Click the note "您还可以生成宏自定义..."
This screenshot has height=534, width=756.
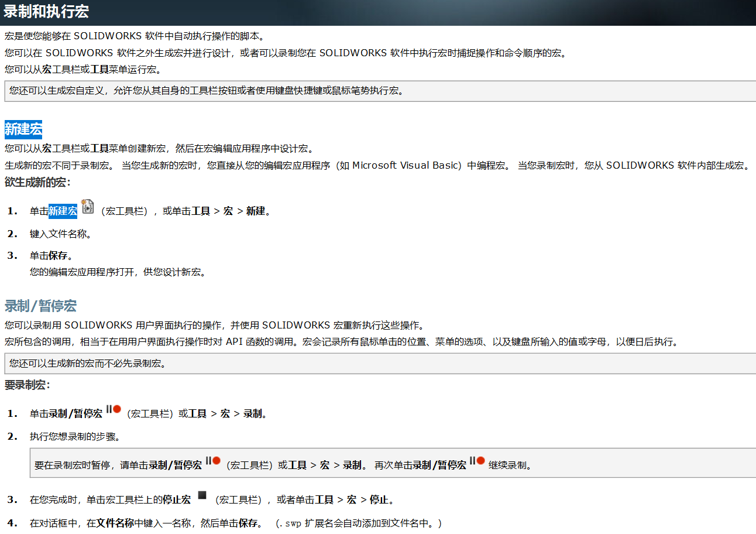point(380,91)
